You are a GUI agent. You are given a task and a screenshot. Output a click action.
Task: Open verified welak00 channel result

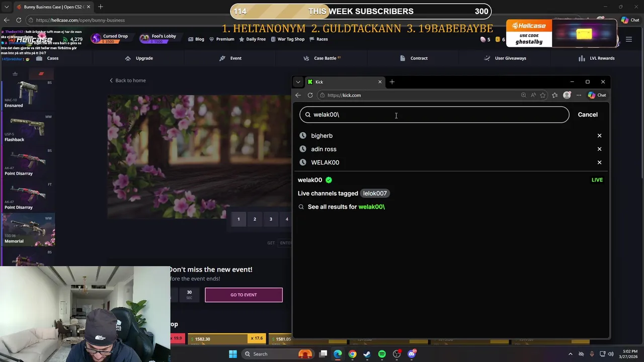(x=314, y=180)
